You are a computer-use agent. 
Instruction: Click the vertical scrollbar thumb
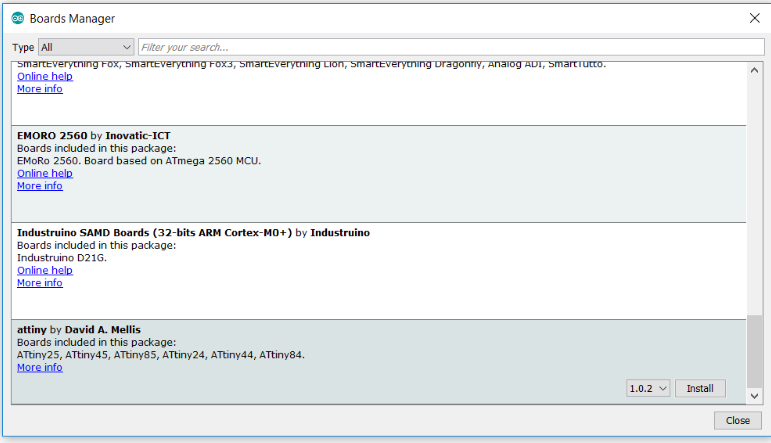click(x=754, y=351)
